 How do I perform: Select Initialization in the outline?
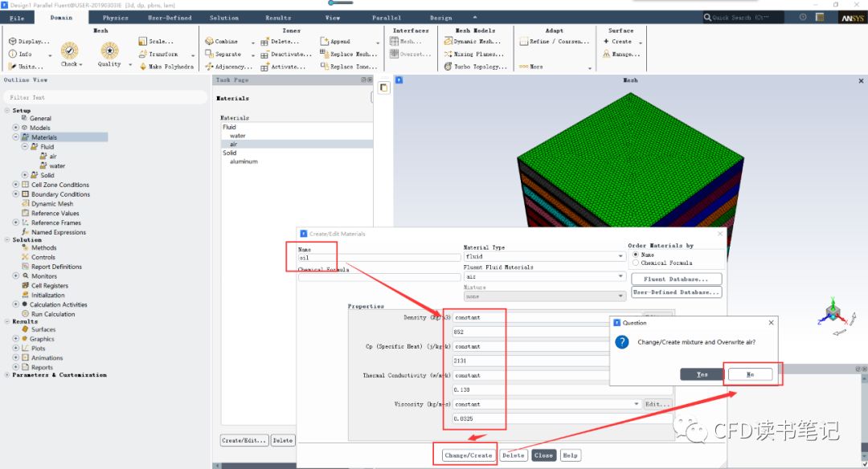pyautogui.click(x=48, y=296)
